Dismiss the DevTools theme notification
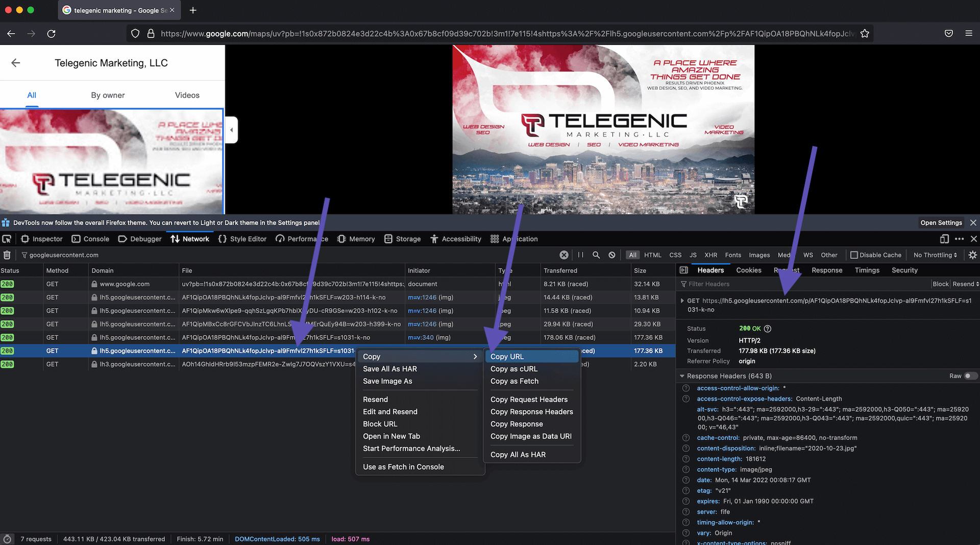This screenshot has height=545, width=980. tap(973, 222)
